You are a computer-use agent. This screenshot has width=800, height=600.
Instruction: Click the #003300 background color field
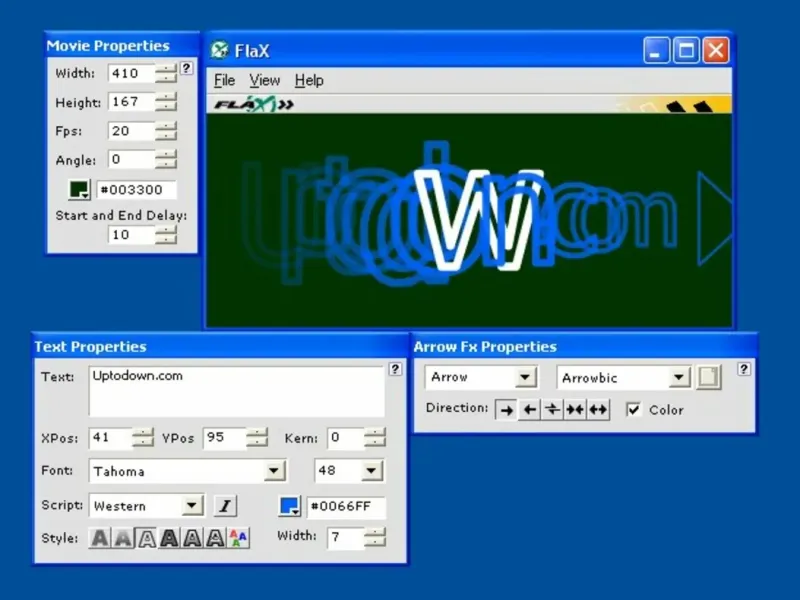click(x=136, y=190)
